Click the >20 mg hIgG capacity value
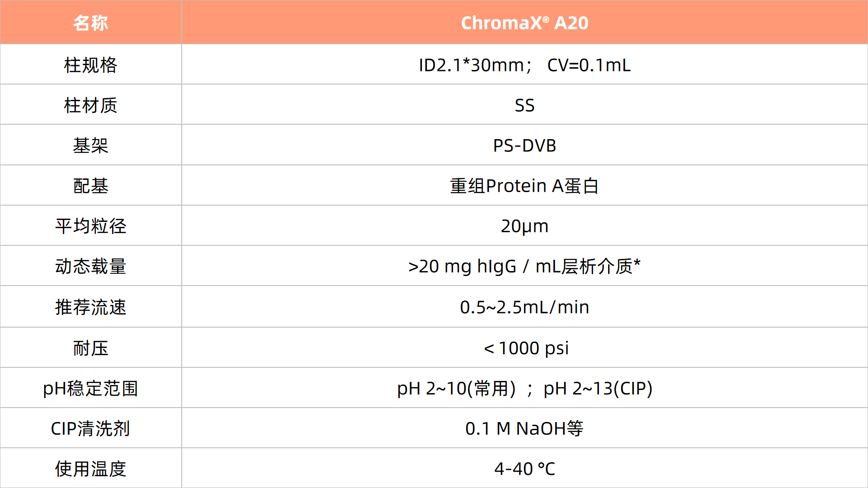Screen dimensions: 868x488 coord(524,266)
